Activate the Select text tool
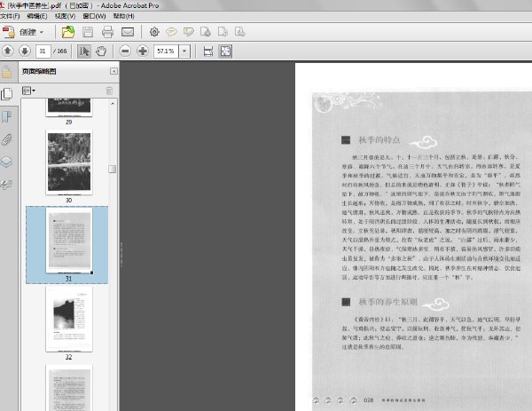The width and height of the screenshot is (532, 411). point(85,51)
